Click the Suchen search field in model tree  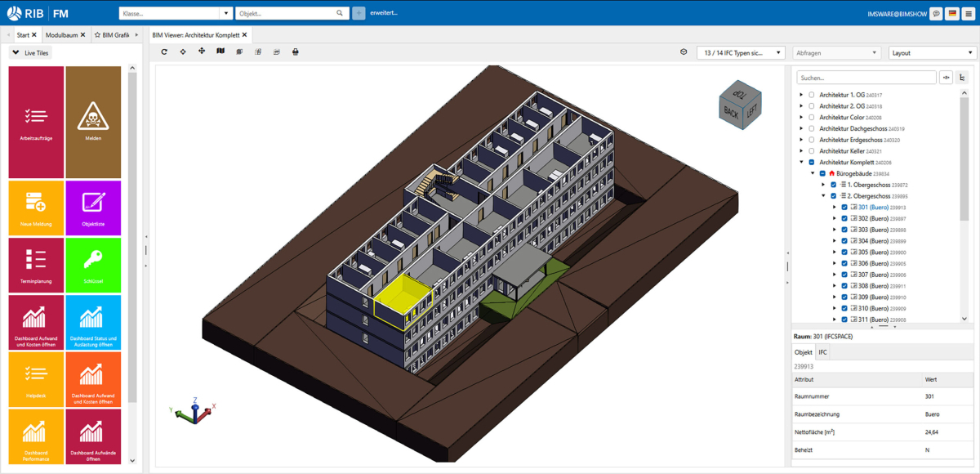pyautogui.click(x=866, y=78)
